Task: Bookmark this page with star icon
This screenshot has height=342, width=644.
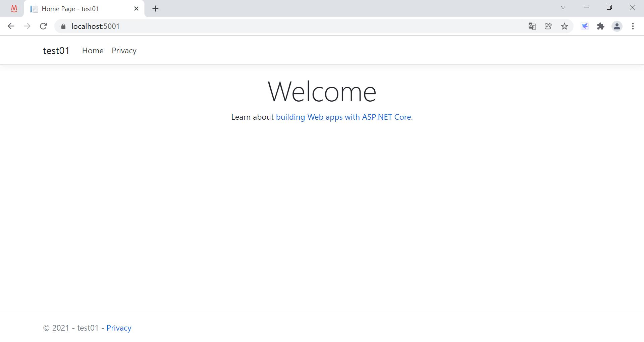Action: click(x=565, y=26)
